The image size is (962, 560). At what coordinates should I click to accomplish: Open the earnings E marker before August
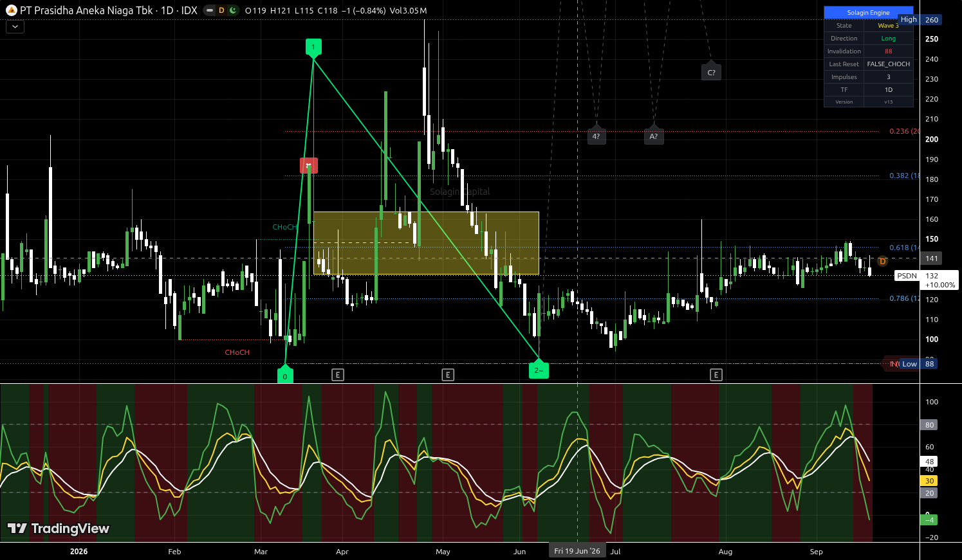point(716,374)
